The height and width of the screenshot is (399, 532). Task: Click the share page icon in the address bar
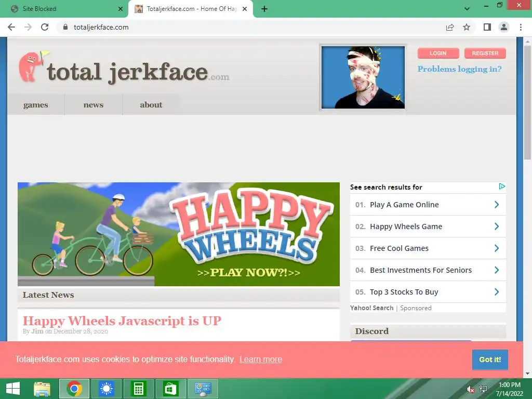click(x=450, y=27)
